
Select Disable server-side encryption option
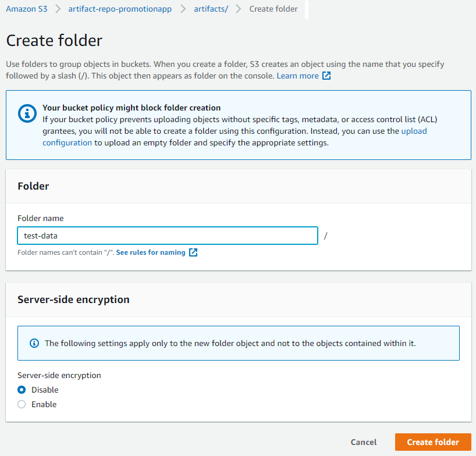pos(22,390)
